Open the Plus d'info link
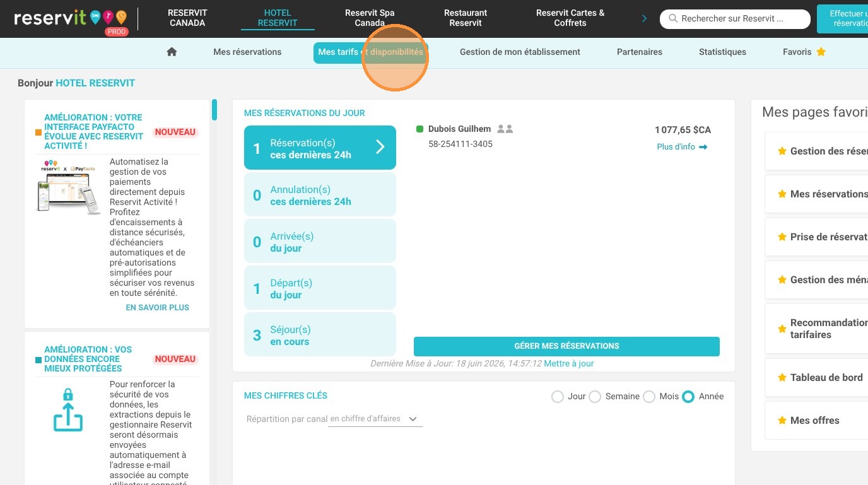Image resolution: width=868 pixels, height=485 pixels. (682, 147)
